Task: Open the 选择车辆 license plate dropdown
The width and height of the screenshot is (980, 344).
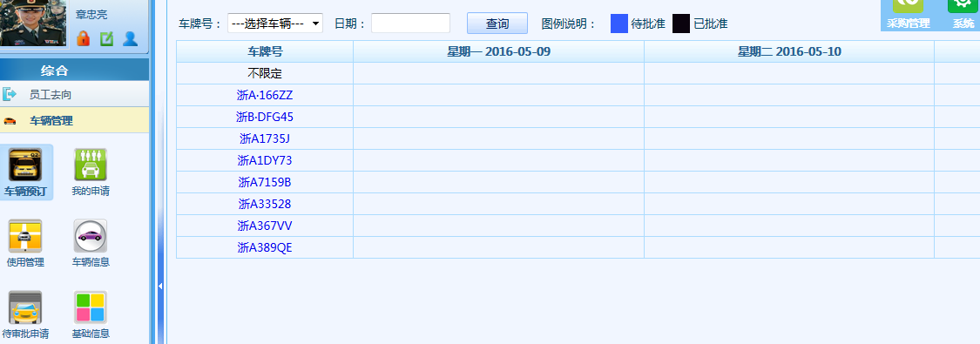Action: (275, 24)
